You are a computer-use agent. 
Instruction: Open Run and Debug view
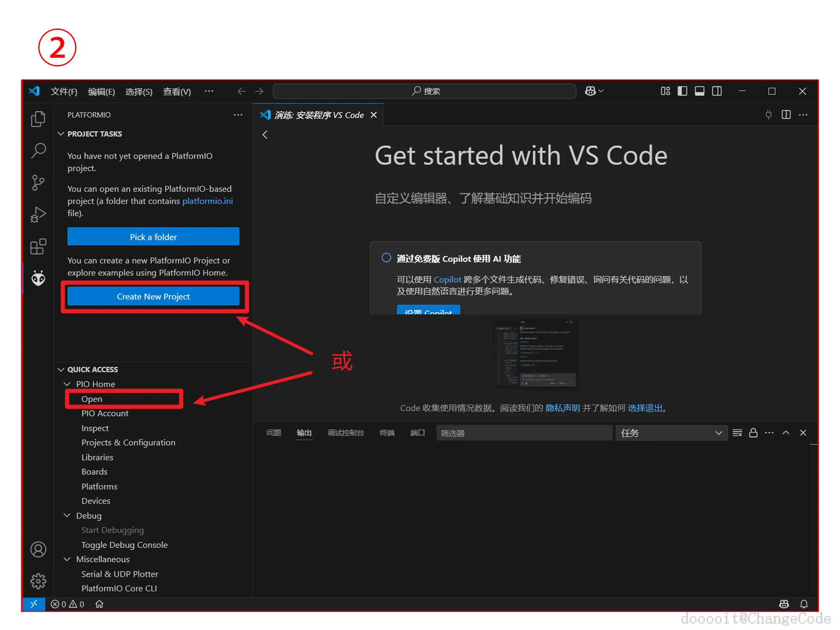[x=38, y=214]
